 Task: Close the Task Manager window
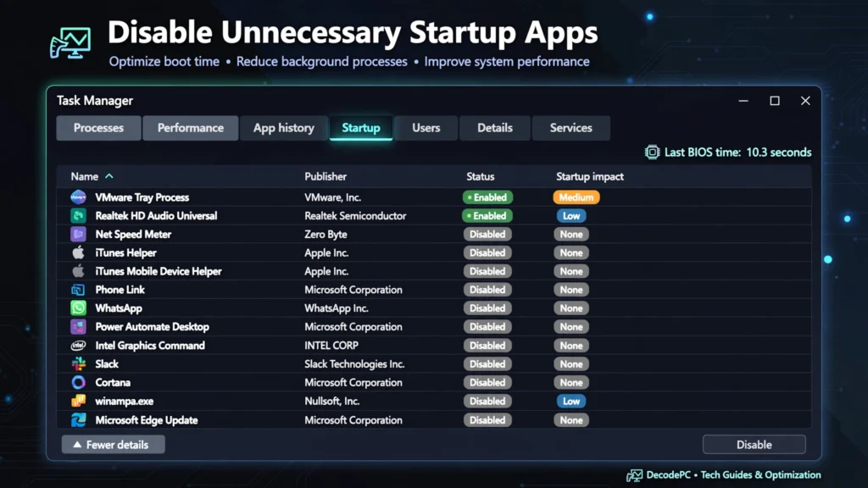point(805,101)
